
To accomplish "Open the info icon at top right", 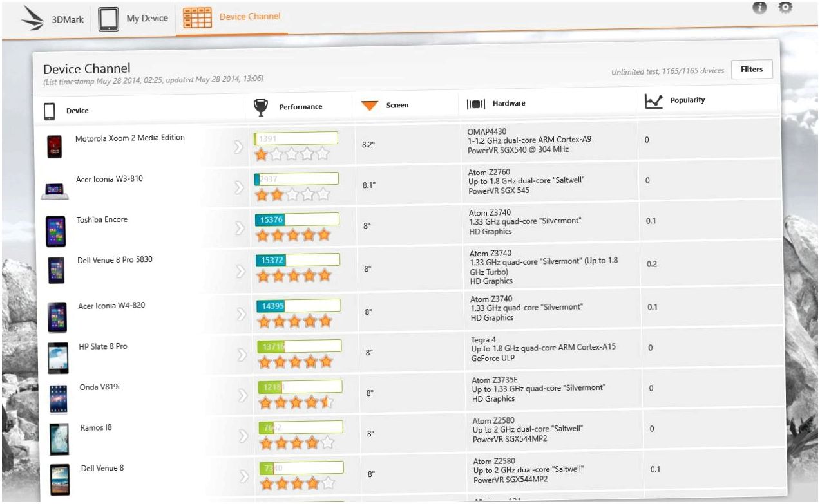I will (x=760, y=8).
